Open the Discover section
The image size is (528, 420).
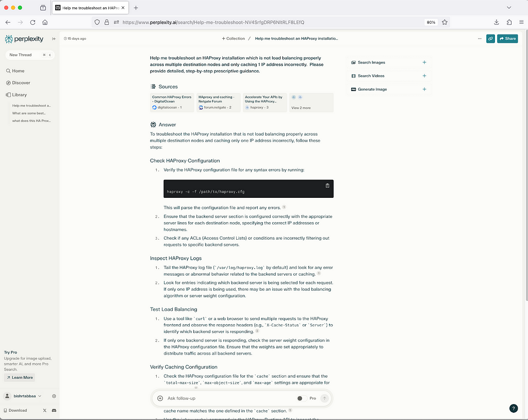click(18, 83)
